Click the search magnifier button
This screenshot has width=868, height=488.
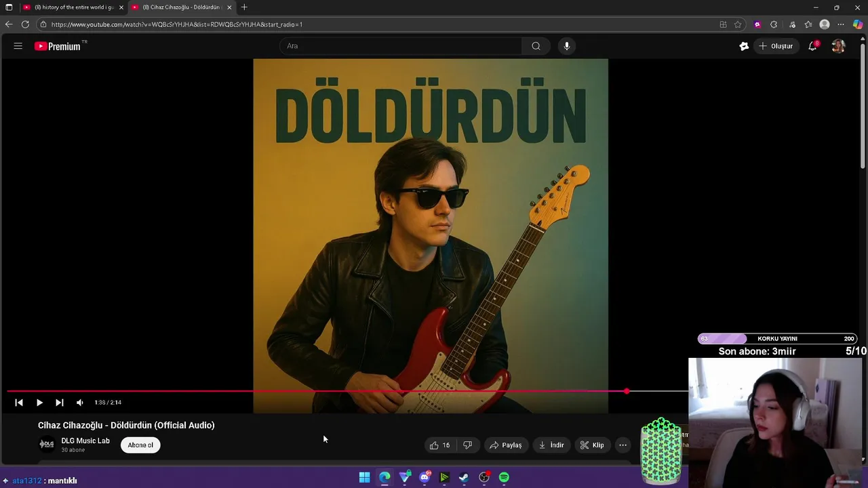536,46
